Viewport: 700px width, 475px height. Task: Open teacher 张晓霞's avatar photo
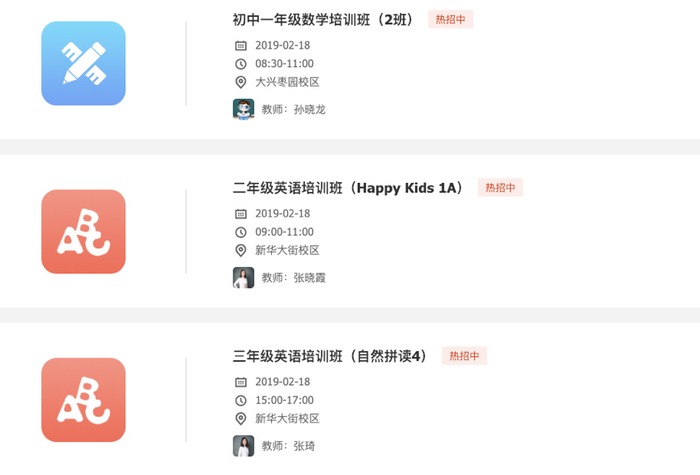tap(243, 277)
